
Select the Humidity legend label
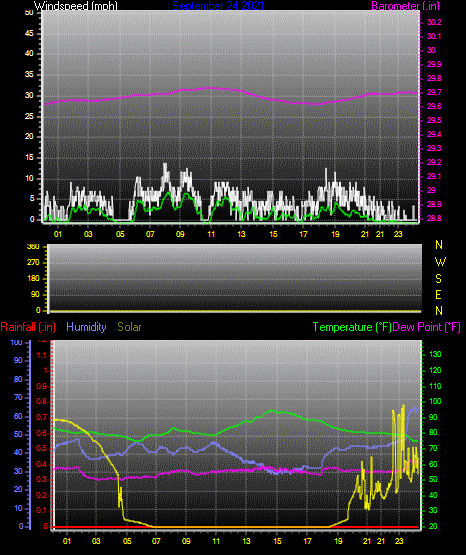click(86, 327)
